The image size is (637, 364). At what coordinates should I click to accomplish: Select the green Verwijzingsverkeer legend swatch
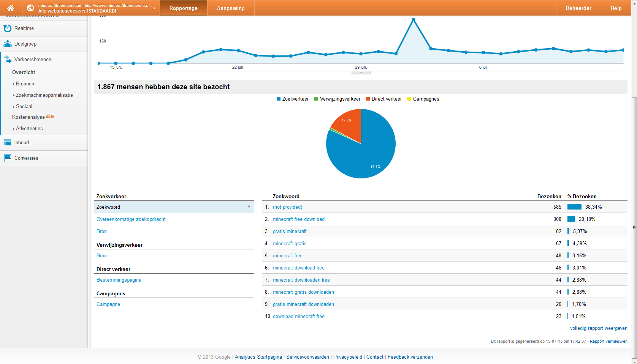(316, 99)
